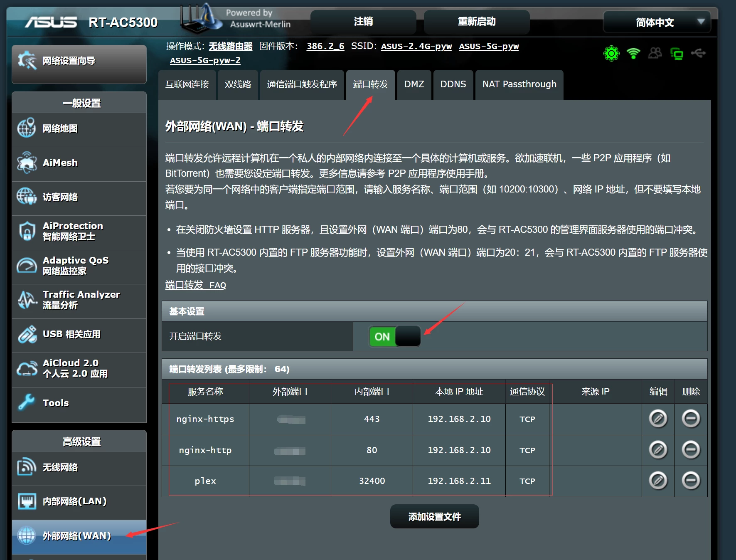
Task: Click the green network monitor status icon
Action: (677, 54)
